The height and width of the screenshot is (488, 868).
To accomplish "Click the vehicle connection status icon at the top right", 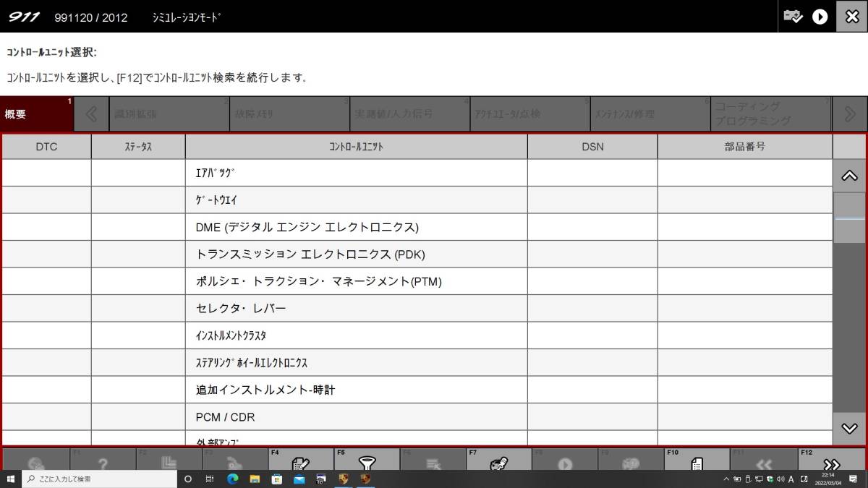I will (793, 16).
